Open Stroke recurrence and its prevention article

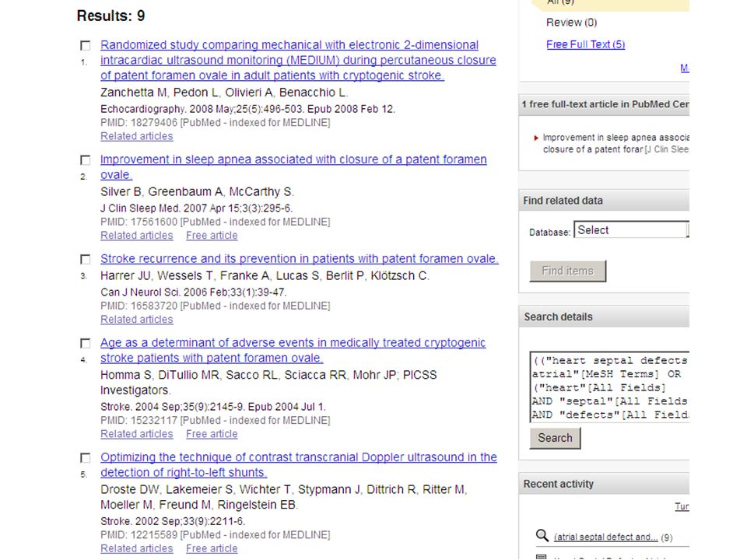299,258
